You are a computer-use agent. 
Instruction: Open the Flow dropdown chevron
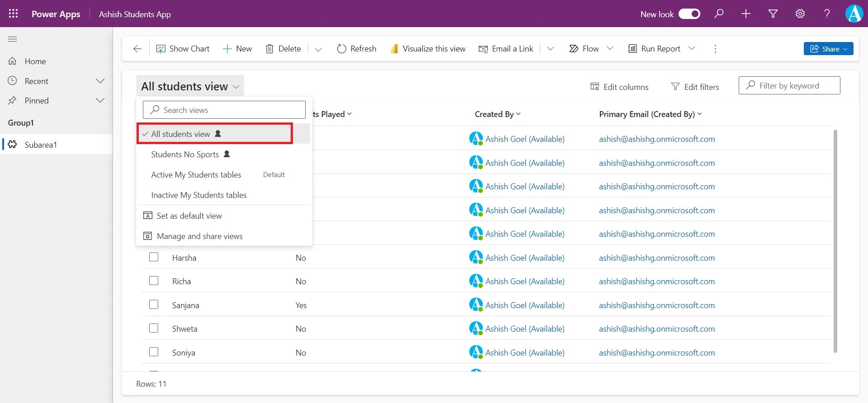(x=610, y=48)
